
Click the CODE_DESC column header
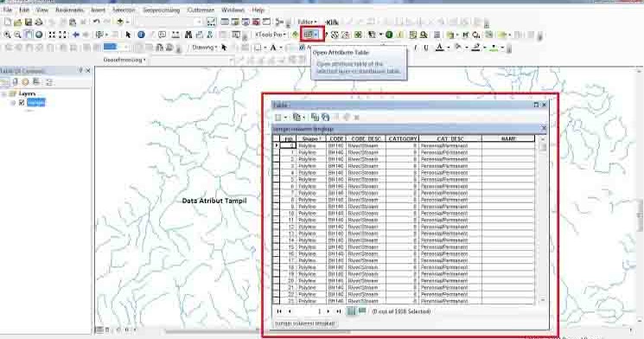[366, 139]
